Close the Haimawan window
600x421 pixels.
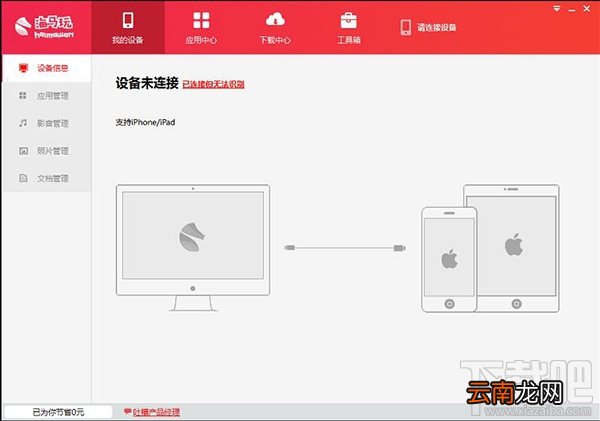coord(587,8)
